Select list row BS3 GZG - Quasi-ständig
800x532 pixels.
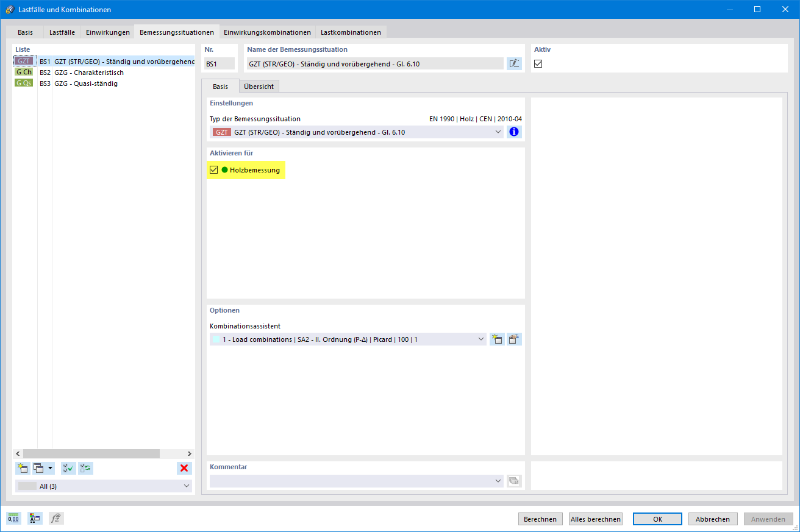(104, 83)
